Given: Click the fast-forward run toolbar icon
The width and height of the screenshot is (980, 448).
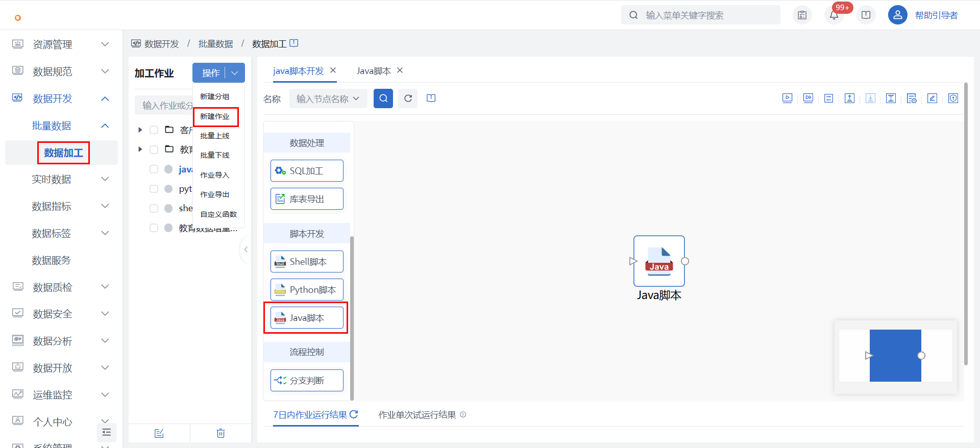Looking at the screenshot, I should pos(808,98).
